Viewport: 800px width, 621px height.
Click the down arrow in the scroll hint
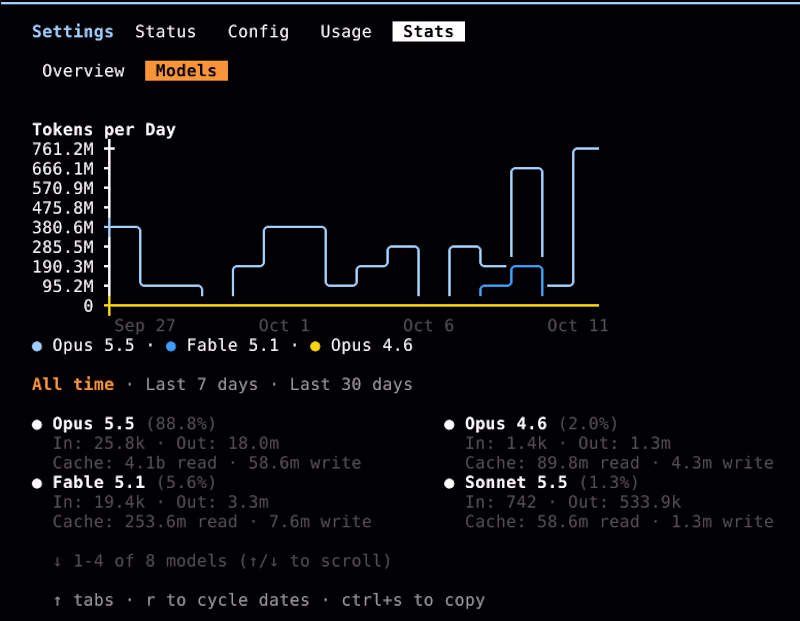(58, 562)
